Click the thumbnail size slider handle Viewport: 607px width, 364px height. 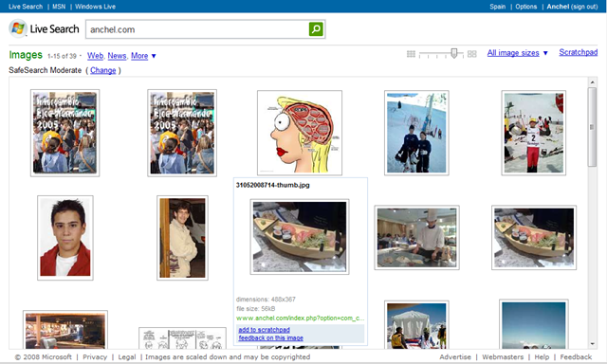[454, 53]
